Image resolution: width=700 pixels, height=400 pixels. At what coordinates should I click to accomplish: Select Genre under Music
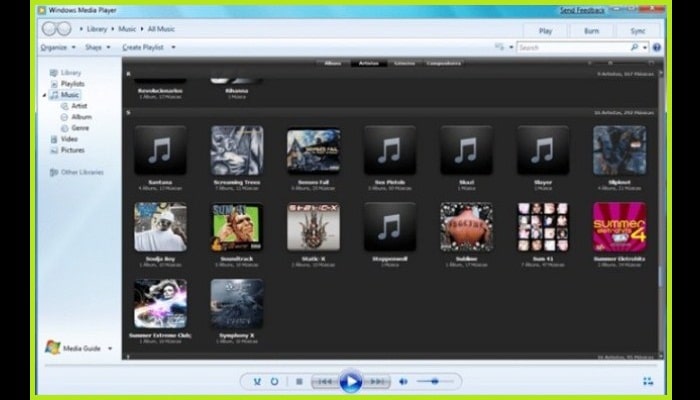[75, 128]
